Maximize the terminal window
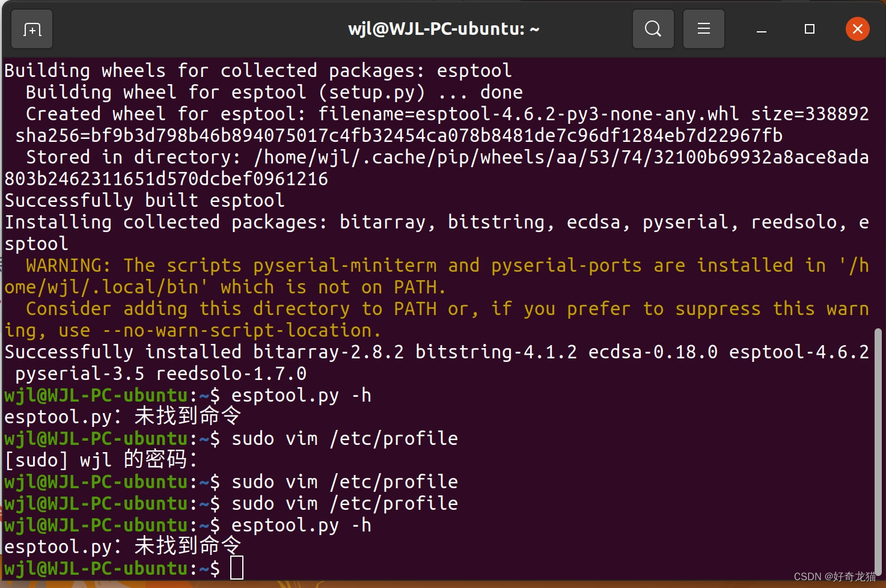This screenshot has width=886, height=588. click(x=810, y=29)
